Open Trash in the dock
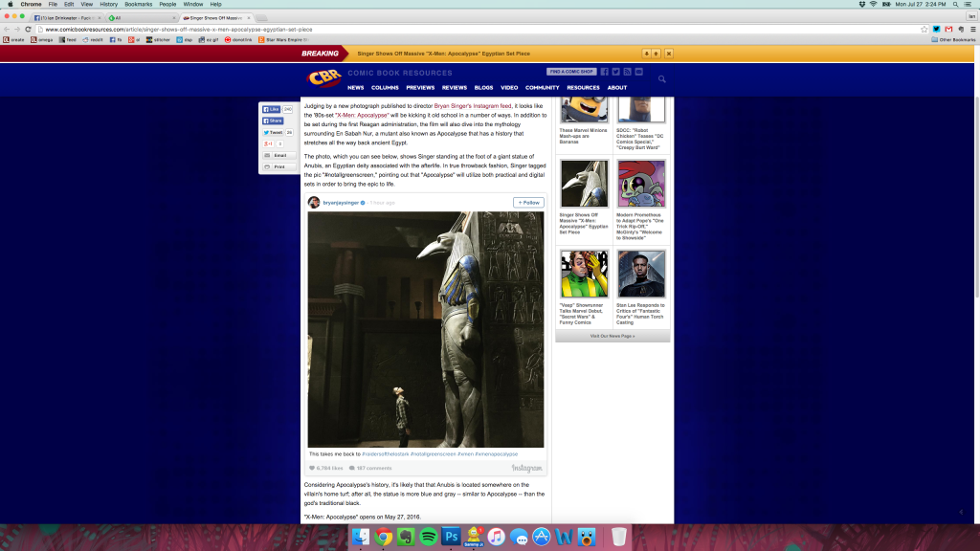 [x=619, y=537]
